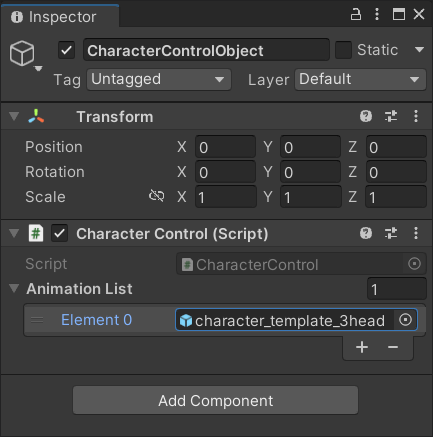Toggle constrained proportions link for Scale
Screen dimensions: 433x437
(156, 196)
